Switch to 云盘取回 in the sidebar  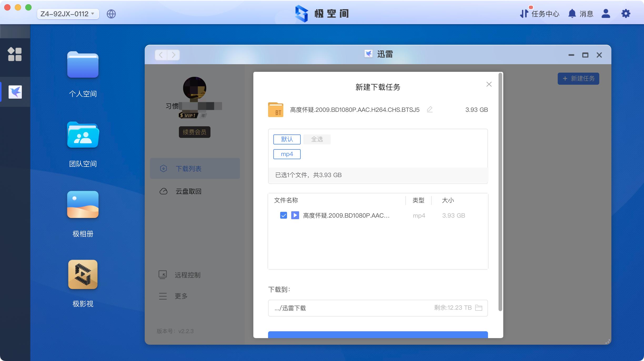188,191
